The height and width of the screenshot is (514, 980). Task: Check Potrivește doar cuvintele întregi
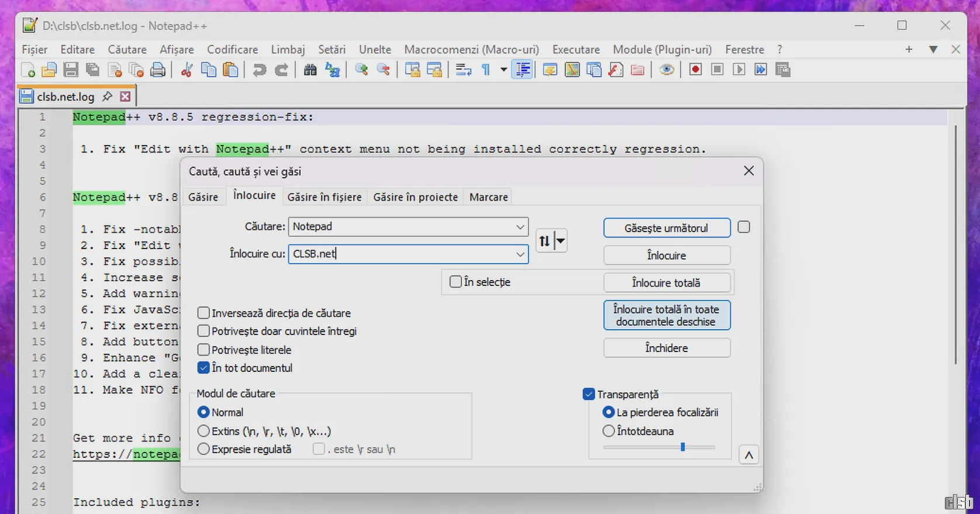(x=203, y=331)
